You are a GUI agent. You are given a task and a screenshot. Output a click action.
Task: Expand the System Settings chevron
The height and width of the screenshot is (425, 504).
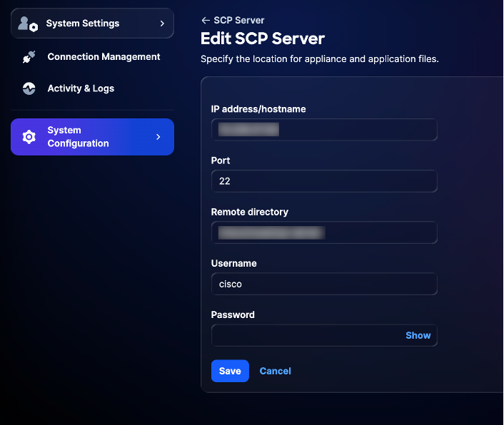tap(162, 24)
